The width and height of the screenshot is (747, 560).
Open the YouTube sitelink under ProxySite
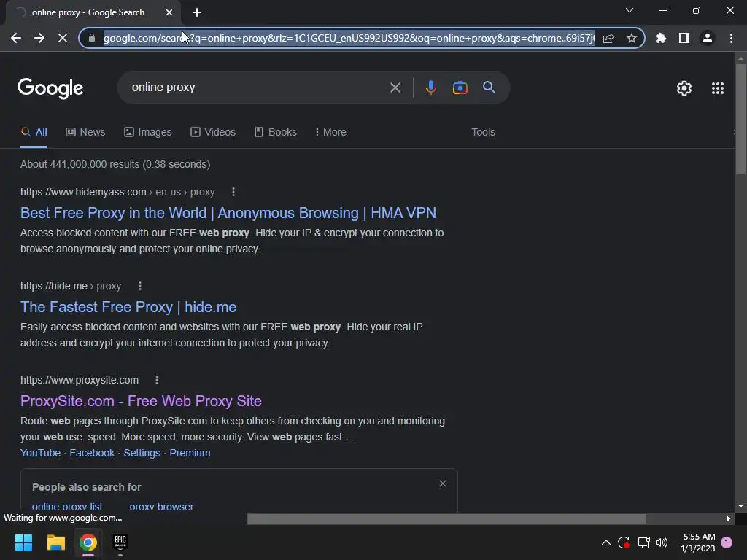41,453
